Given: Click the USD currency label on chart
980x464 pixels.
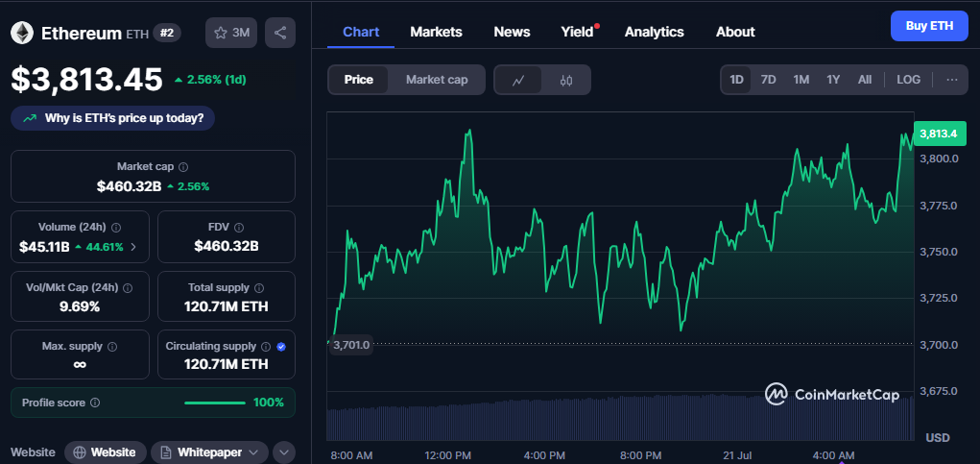Looking at the screenshot, I should (x=938, y=437).
